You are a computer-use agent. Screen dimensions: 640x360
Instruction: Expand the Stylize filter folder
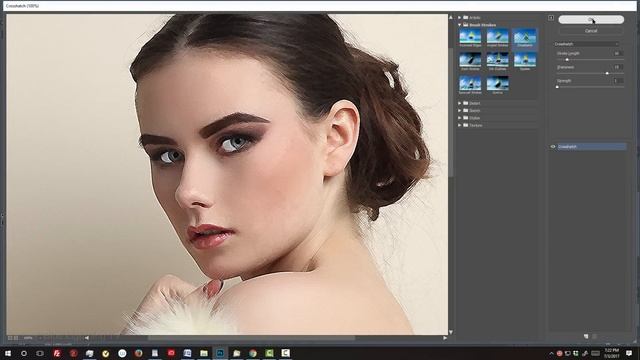tap(459, 118)
